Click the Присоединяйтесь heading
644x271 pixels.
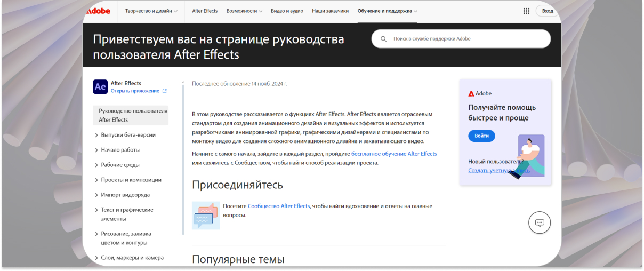coord(237,185)
